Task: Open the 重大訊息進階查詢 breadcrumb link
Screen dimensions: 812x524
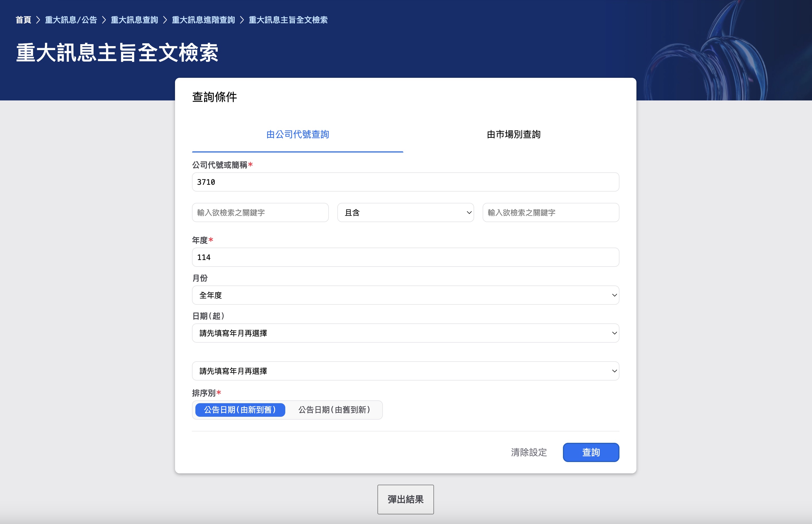Action: pyautogui.click(x=203, y=20)
